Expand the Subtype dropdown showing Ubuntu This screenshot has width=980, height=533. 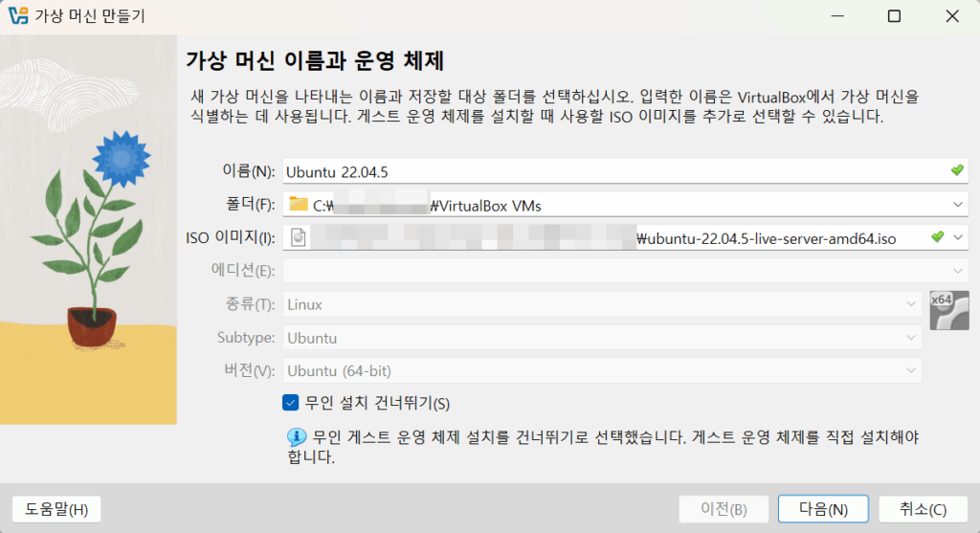[911, 338]
